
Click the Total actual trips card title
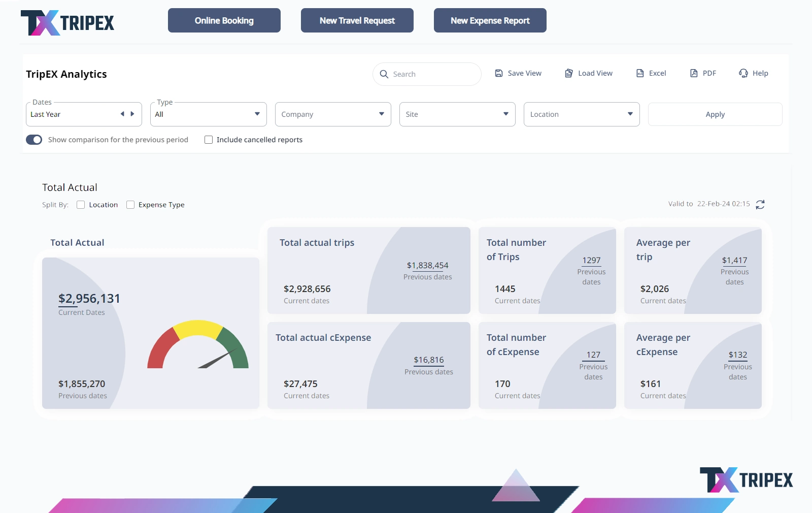[317, 243]
